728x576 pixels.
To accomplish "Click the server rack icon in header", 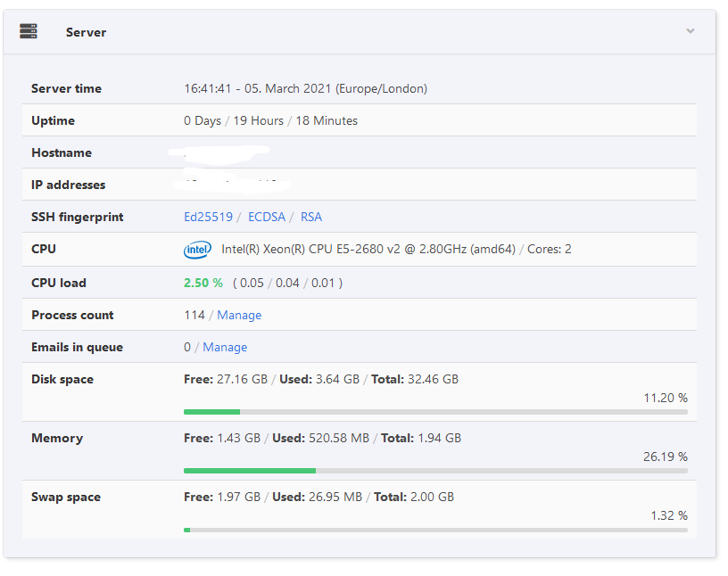I will (29, 32).
